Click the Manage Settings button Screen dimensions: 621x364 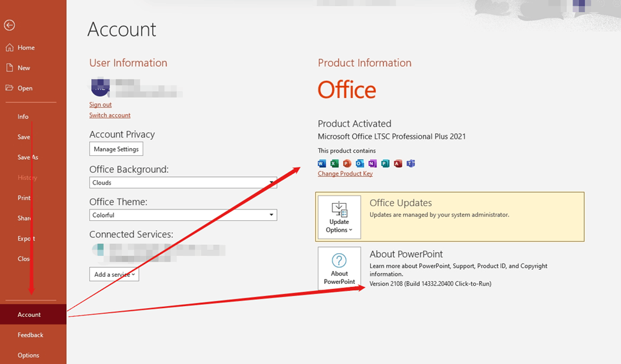[116, 149]
